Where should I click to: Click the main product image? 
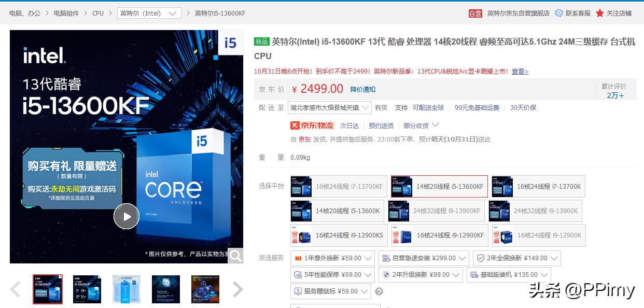tap(127, 147)
